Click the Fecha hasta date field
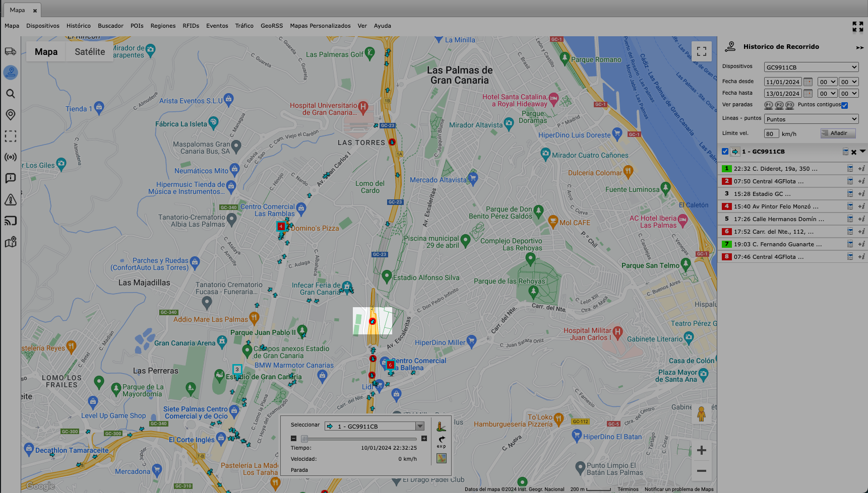Image resolution: width=868 pixels, height=493 pixels. (783, 93)
